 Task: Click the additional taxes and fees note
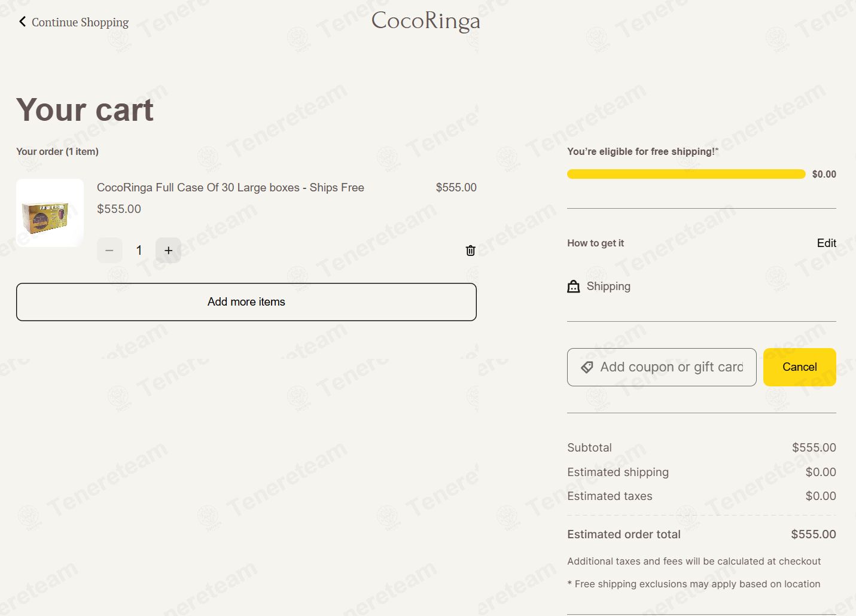tap(694, 561)
